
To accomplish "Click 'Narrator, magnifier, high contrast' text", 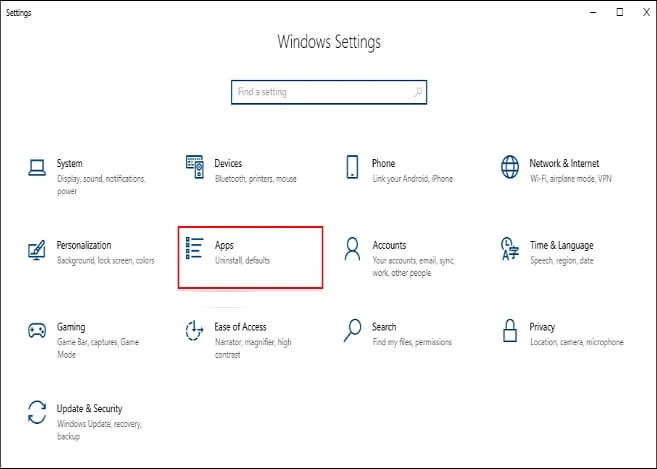I will pos(253,348).
